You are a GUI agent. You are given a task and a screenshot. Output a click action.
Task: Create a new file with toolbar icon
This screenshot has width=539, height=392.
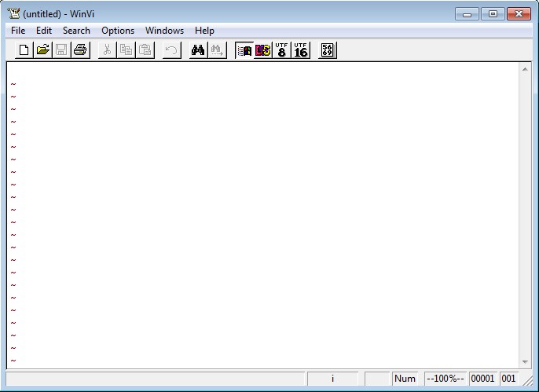coord(24,50)
